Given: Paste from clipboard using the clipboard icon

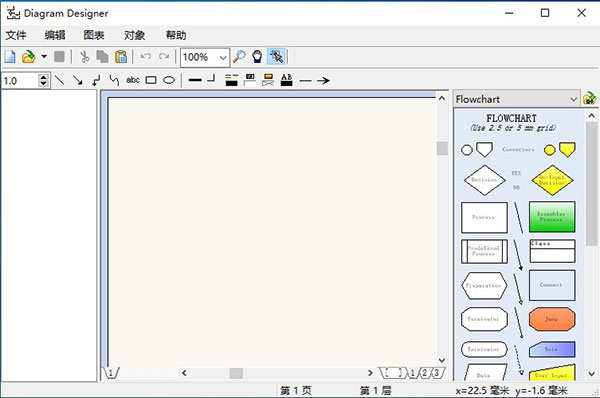Looking at the screenshot, I should [x=121, y=57].
